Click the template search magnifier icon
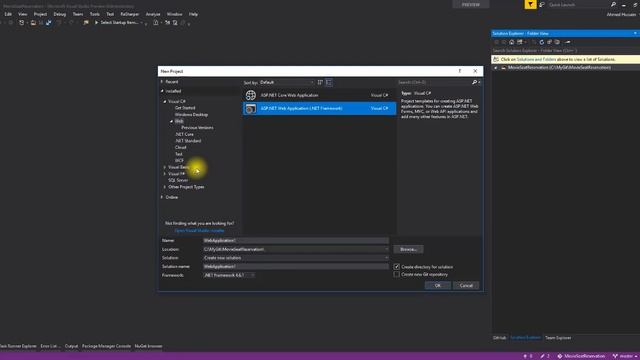 474,82
